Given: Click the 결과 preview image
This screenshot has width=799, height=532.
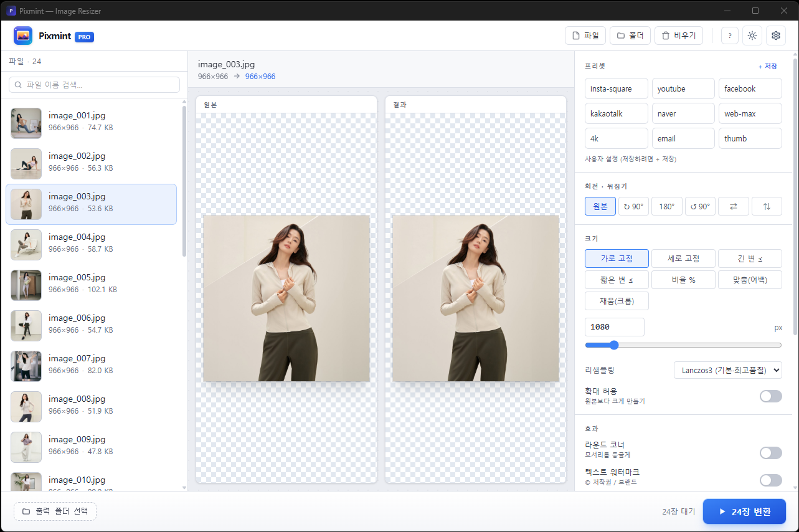Looking at the screenshot, I should coord(476,298).
